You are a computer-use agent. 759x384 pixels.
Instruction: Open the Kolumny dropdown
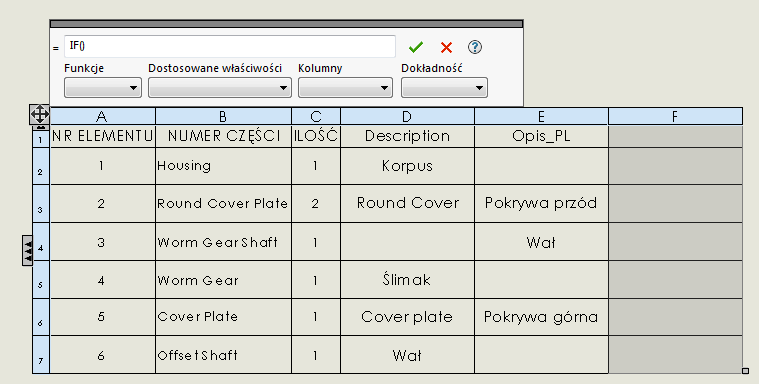[345, 88]
